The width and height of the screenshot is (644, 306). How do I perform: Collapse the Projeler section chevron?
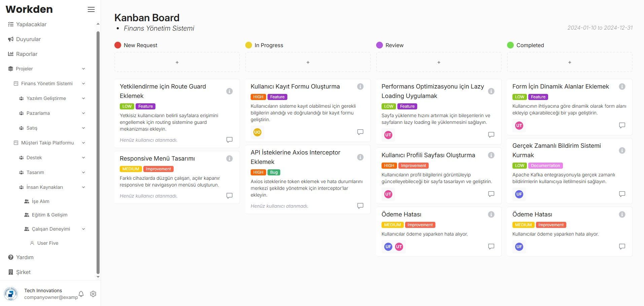click(x=83, y=69)
